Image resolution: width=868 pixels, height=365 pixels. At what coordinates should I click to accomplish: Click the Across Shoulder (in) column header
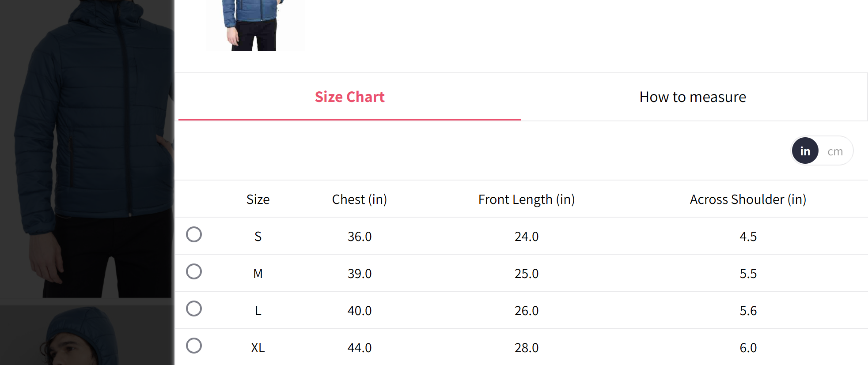pyautogui.click(x=748, y=199)
